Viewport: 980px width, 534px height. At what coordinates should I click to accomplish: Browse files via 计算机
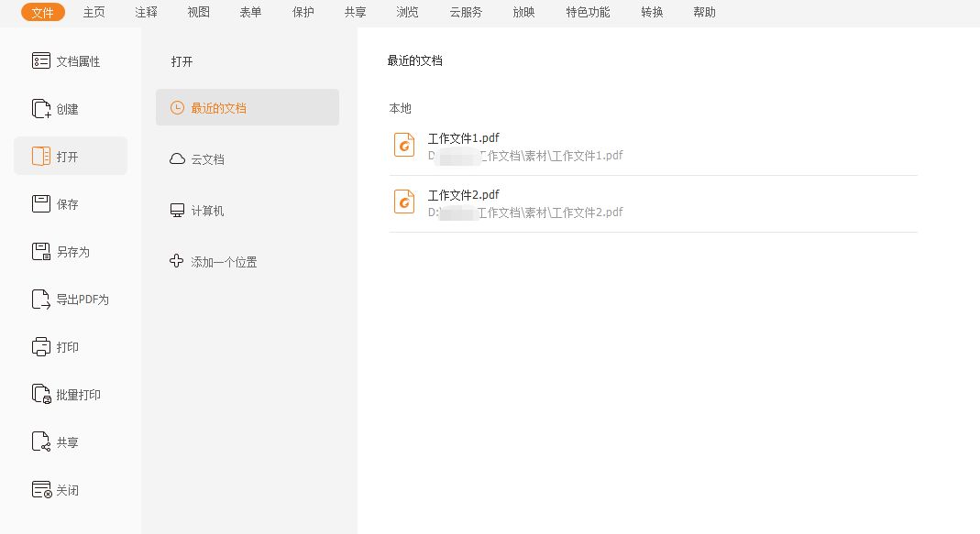208,210
